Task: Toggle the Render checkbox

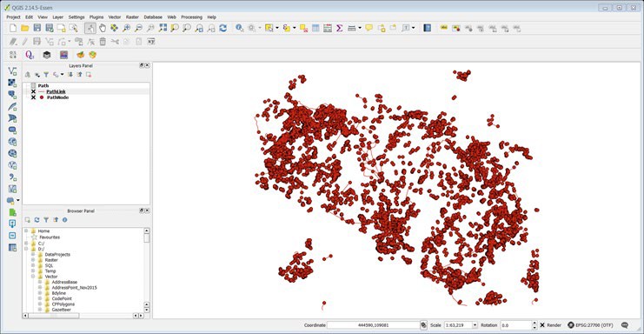Action: pyautogui.click(x=542, y=325)
